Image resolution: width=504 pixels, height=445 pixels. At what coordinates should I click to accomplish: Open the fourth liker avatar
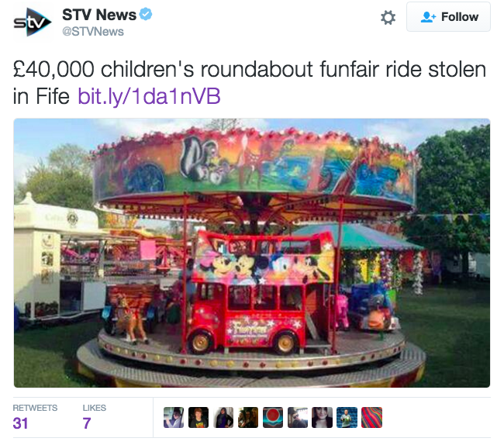248,417
